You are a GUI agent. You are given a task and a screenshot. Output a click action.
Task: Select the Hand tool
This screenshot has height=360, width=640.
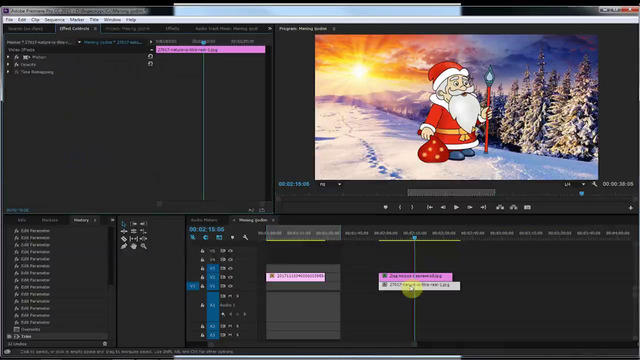(x=133, y=246)
